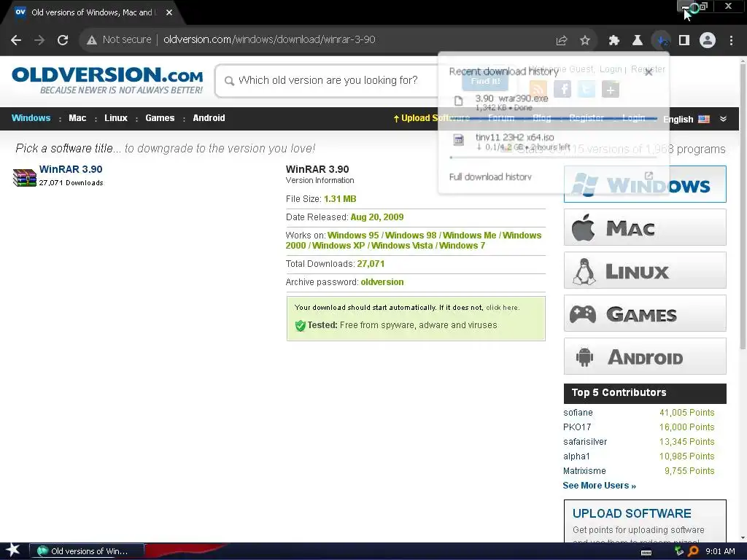The image size is (747, 560).
Task: Open the Windows navigation menu item
Action: point(31,118)
